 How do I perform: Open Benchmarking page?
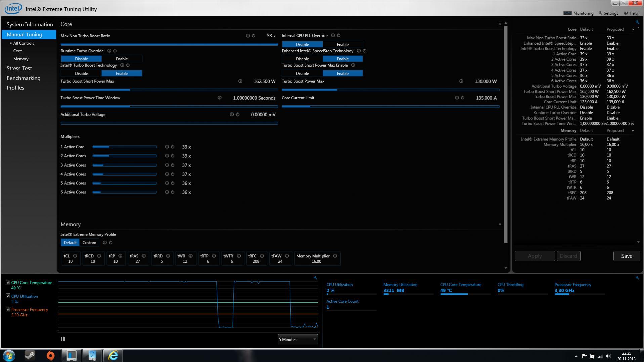click(24, 78)
